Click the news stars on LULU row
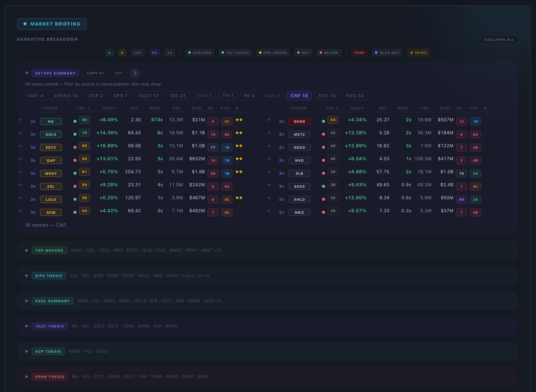The width and height of the screenshot is (536, 392). [239, 198]
